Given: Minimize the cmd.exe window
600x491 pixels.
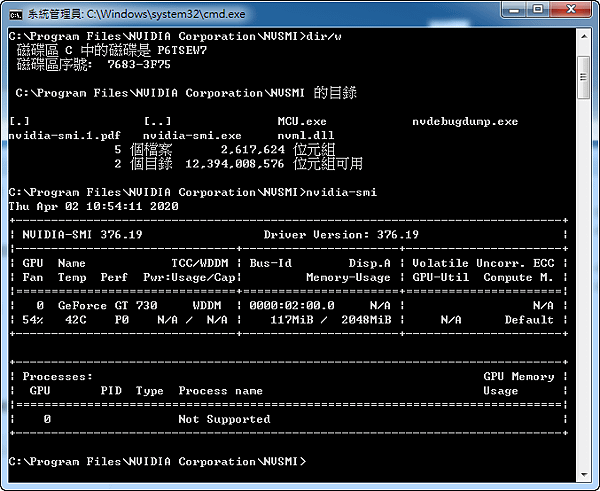Looking at the screenshot, I should pyautogui.click(x=515, y=9).
